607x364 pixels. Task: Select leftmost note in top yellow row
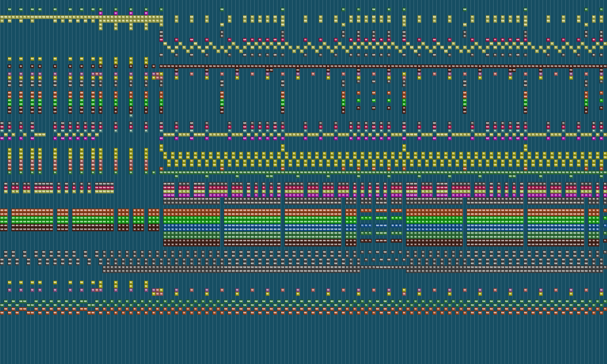coord(2,17)
